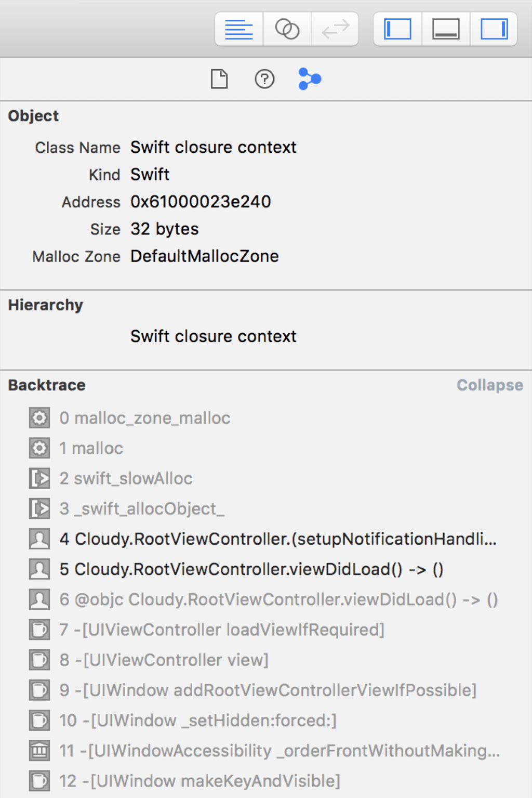532x798 pixels.
Task: Show the File inspector tab
Action: (x=219, y=79)
